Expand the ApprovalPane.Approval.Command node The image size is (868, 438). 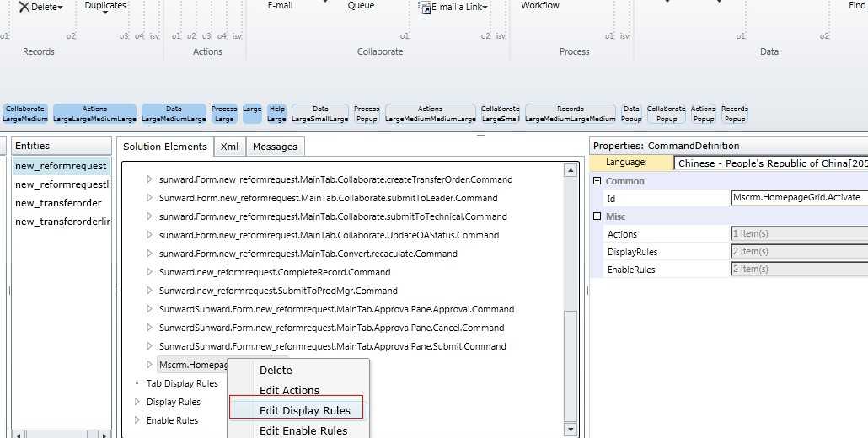point(149,309)
